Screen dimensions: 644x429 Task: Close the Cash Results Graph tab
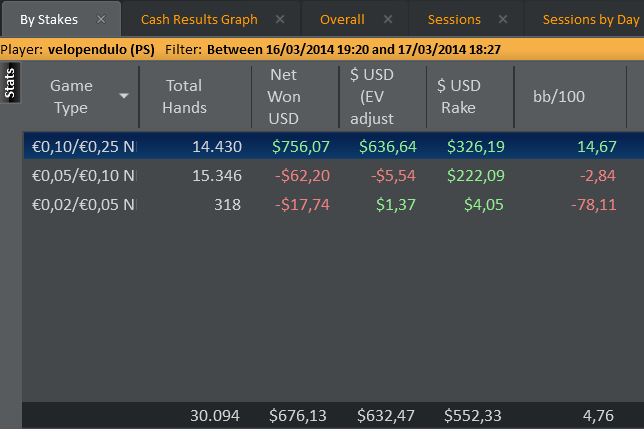coord(280,19)
